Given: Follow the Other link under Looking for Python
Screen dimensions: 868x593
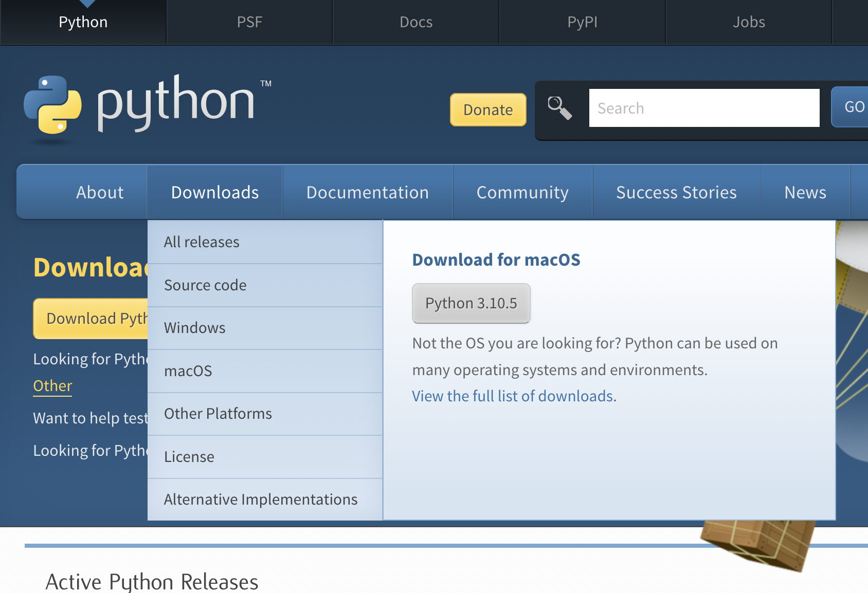Looking at the screenshot, I should [x=52, y=386].
